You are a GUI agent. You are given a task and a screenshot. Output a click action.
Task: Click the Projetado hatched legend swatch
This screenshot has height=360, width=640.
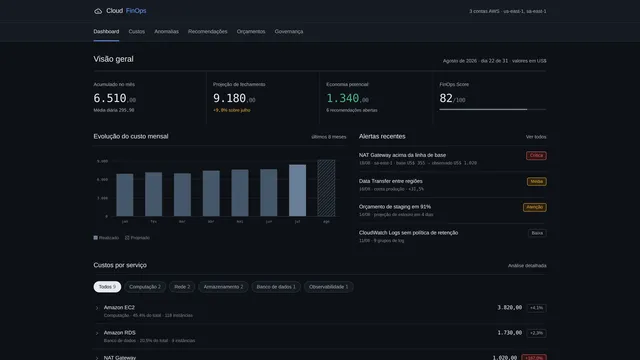(x=127, y=238)
